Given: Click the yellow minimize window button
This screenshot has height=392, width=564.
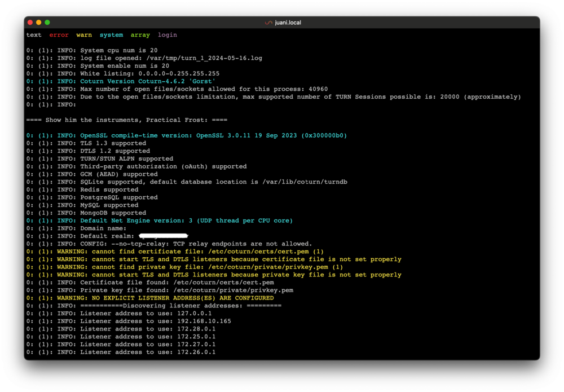Looking at the screenshot, I should click(39, 23).
